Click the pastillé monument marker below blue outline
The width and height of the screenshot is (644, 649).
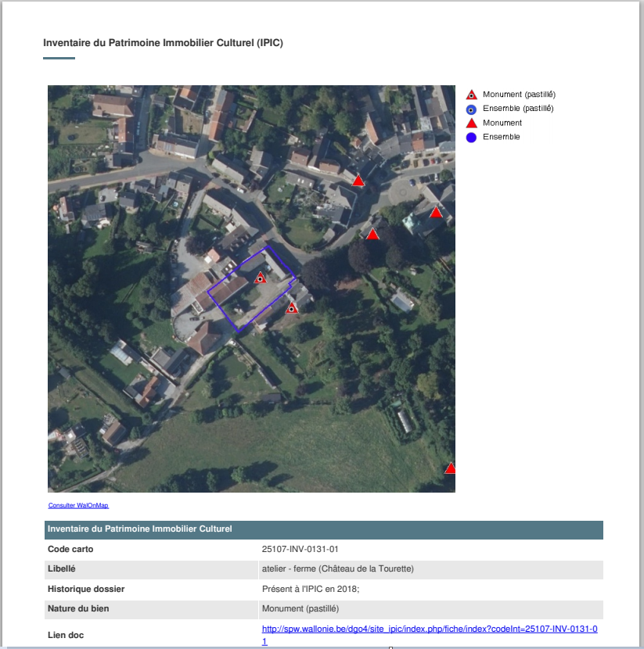tap(292, 308)
